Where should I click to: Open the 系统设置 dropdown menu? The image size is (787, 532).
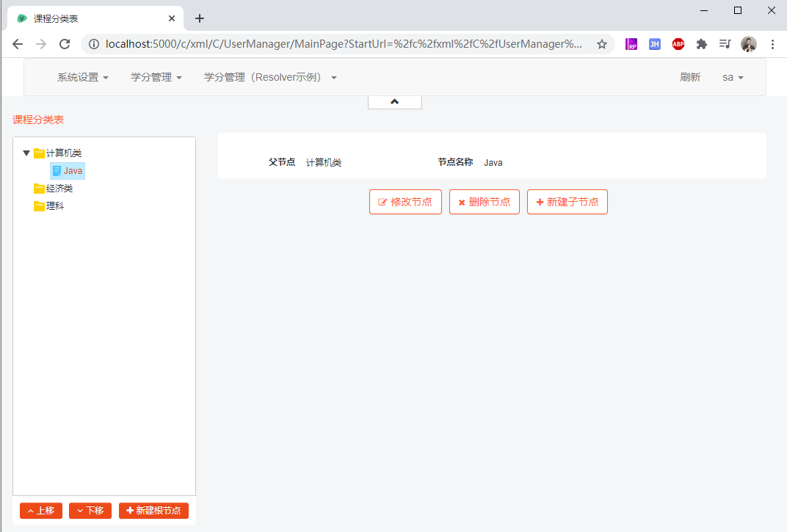point(82,77)
